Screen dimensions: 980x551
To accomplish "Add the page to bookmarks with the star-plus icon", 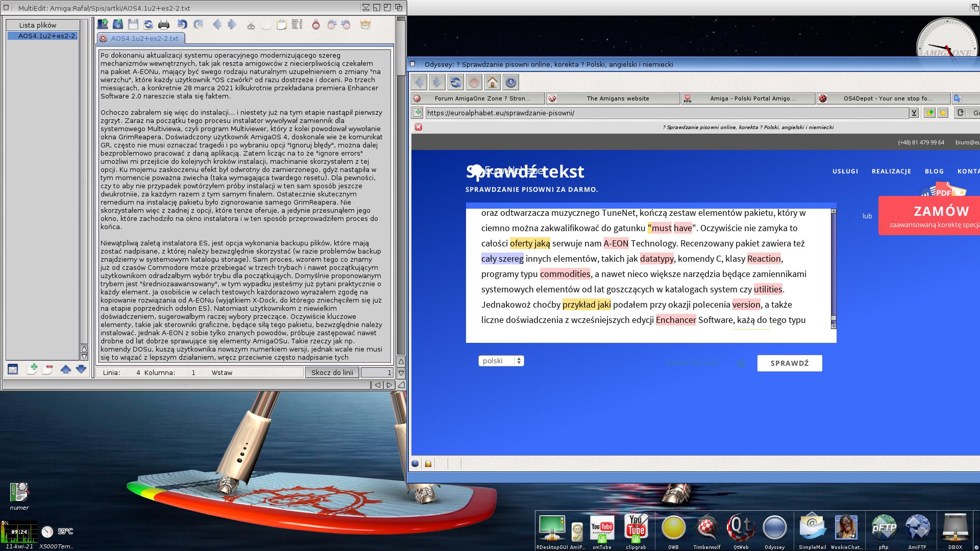I will point(929,113).
